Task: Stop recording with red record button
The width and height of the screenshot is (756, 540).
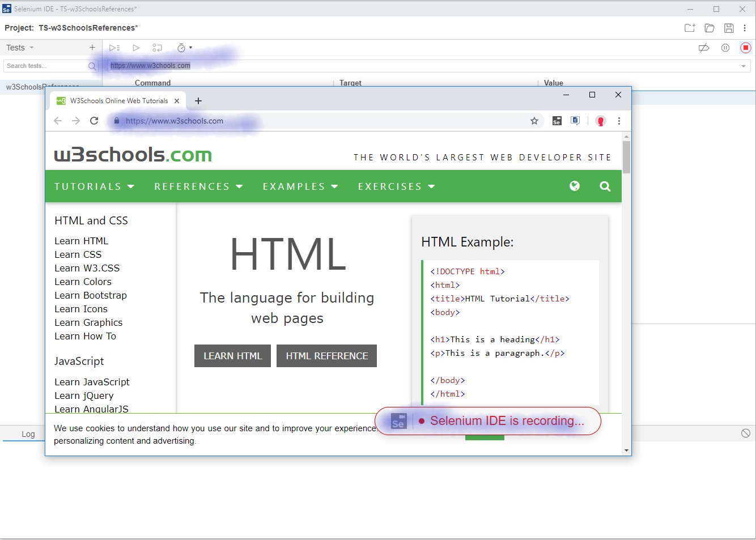Action: tap(746, 48)
